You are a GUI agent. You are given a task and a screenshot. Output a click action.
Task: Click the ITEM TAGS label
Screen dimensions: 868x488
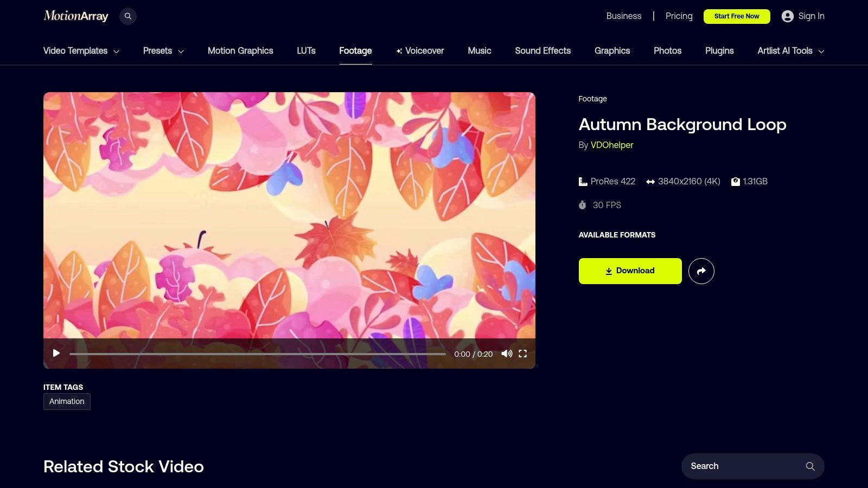click(63, 387)
